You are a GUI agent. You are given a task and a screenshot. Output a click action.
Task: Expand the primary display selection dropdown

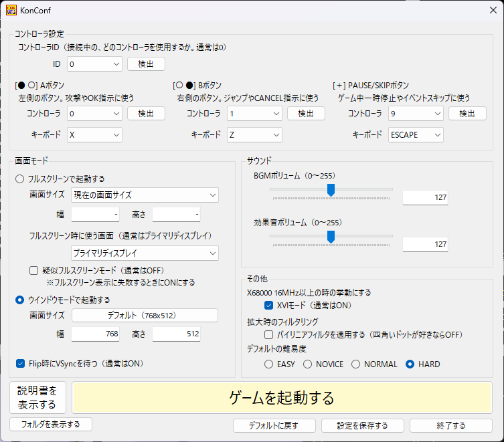(x=145, y=253)
